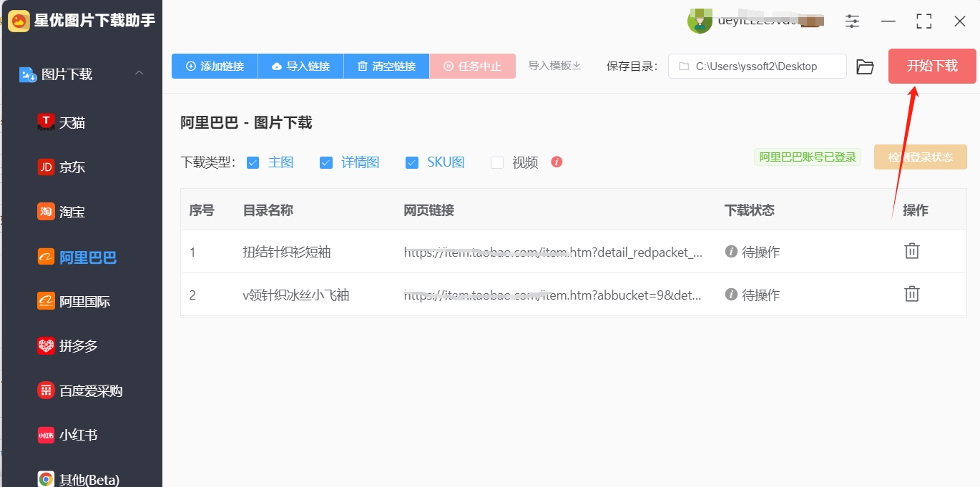Click the user avatar in title bar
980x487 pixels.
pos(699,21)
